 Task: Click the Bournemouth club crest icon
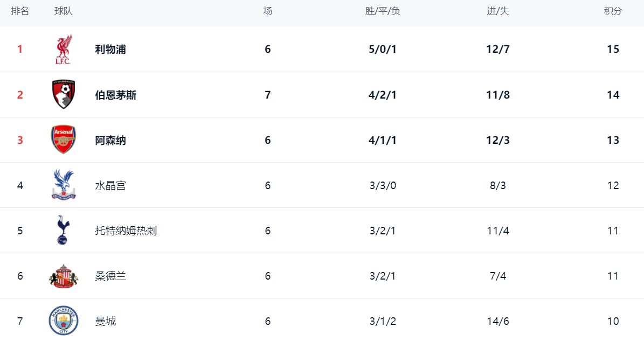pyautogui.click(x=63, y=95)
